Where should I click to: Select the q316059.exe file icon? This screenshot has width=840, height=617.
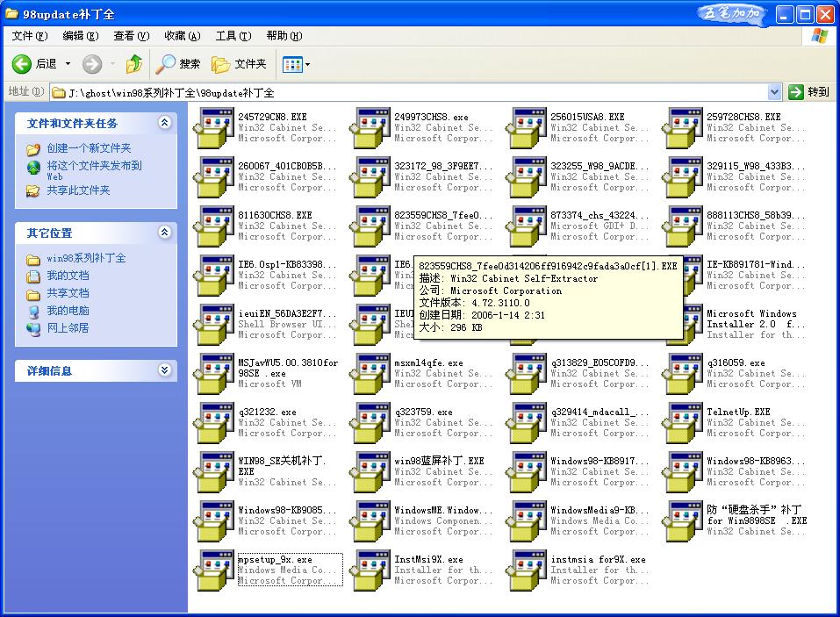click(683, 374)
